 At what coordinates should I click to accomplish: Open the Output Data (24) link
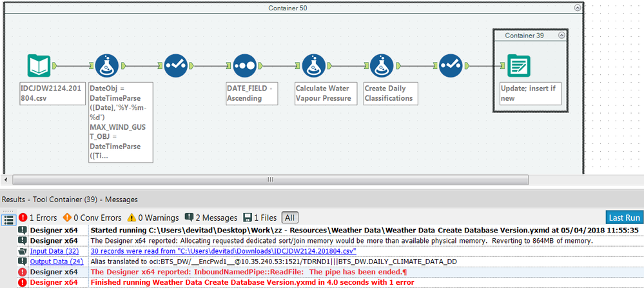point(57,262)
